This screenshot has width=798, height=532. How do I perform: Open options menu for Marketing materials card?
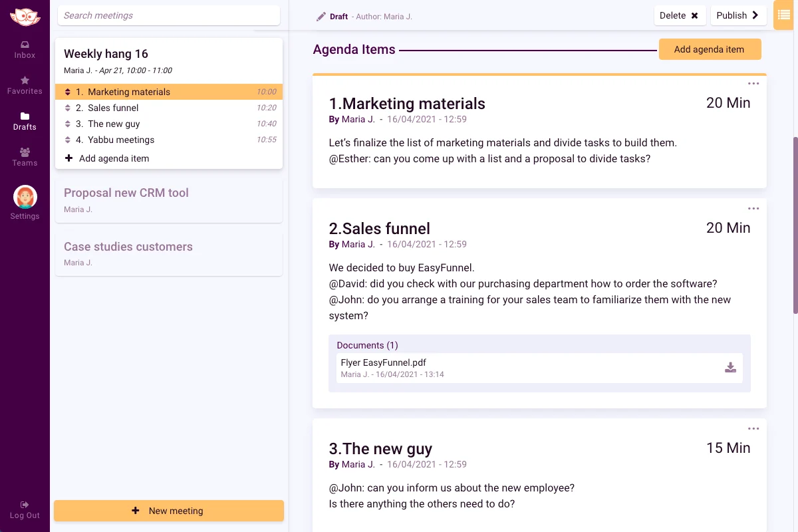753,84
